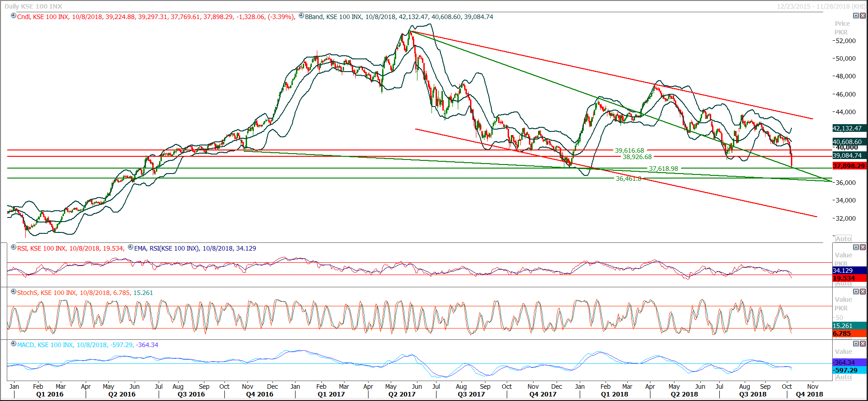Click the Q1 2016 quarter label
The width and height of the screenshot is (868, 401).
coord(50,394)
